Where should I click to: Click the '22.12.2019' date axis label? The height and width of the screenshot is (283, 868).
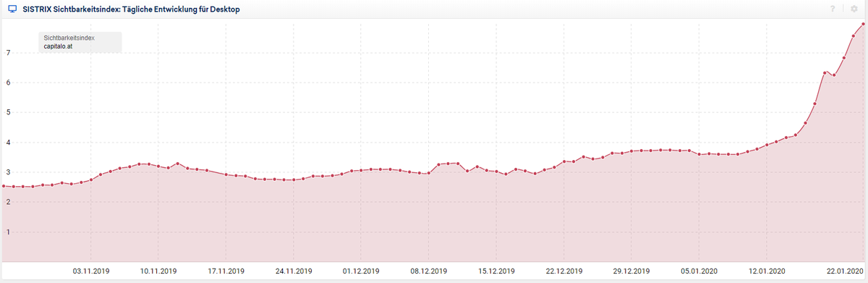pyautogui.click(x=564, y=271)
